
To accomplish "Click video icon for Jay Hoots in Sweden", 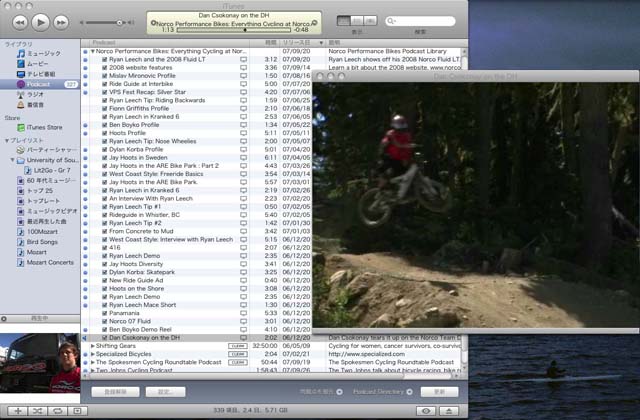I will pos(243,158).
